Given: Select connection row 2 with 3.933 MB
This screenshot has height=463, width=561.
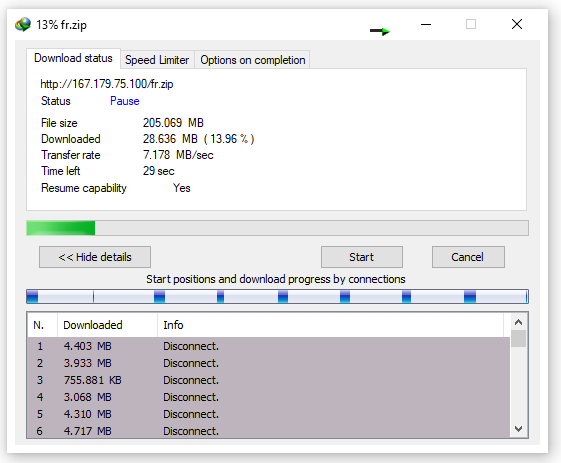Looking at the screenshot, I should click(x=269, y=363).
